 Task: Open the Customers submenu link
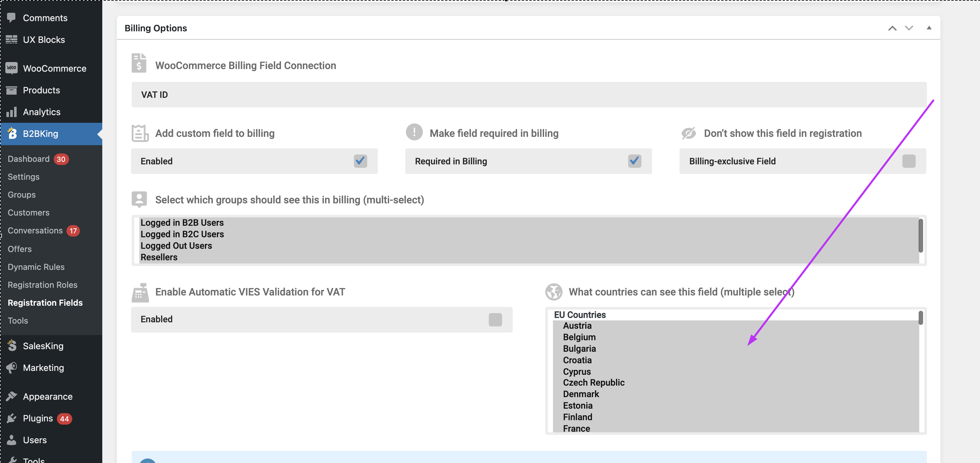pyautogui.click(x=28, y=212)
